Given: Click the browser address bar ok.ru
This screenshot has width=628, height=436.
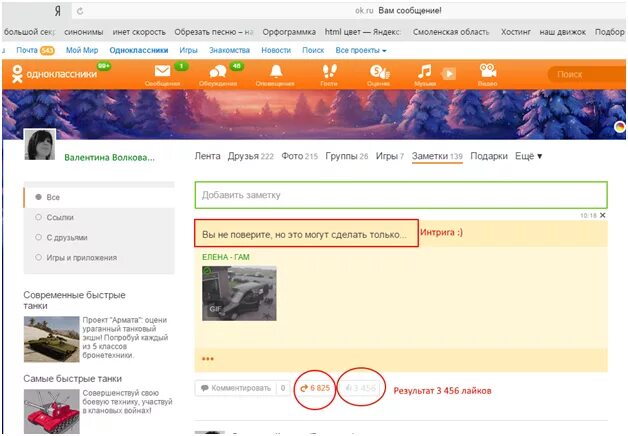Looking at the screenshot, I should (x=348, y=11).
